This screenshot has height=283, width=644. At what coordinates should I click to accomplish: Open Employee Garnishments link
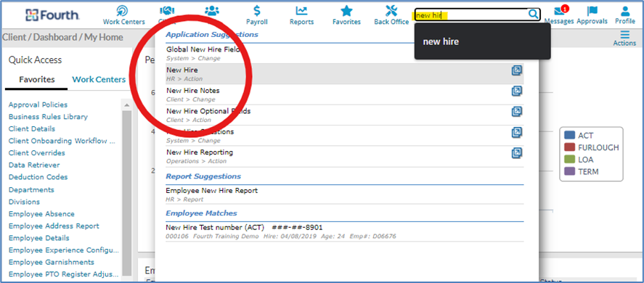pyautogui.click(x=52, y=262)
